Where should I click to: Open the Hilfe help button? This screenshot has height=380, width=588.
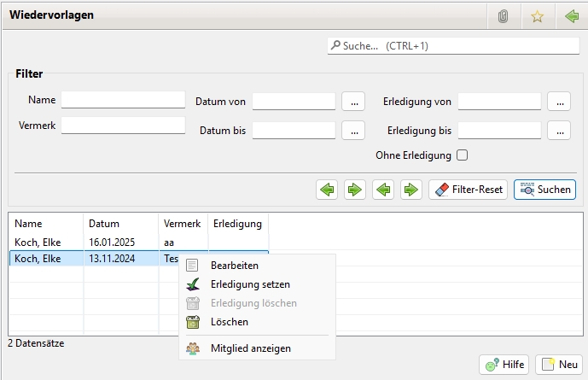point(504,365)
